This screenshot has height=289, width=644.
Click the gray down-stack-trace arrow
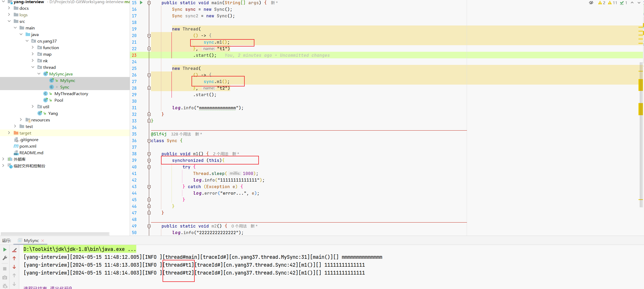[x=14, y=284]
